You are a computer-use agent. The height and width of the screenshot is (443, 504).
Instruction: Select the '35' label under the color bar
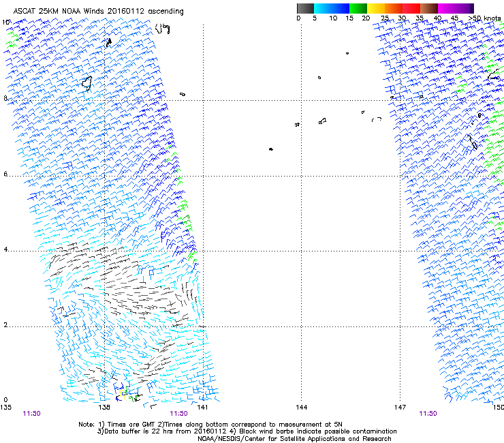420,18
